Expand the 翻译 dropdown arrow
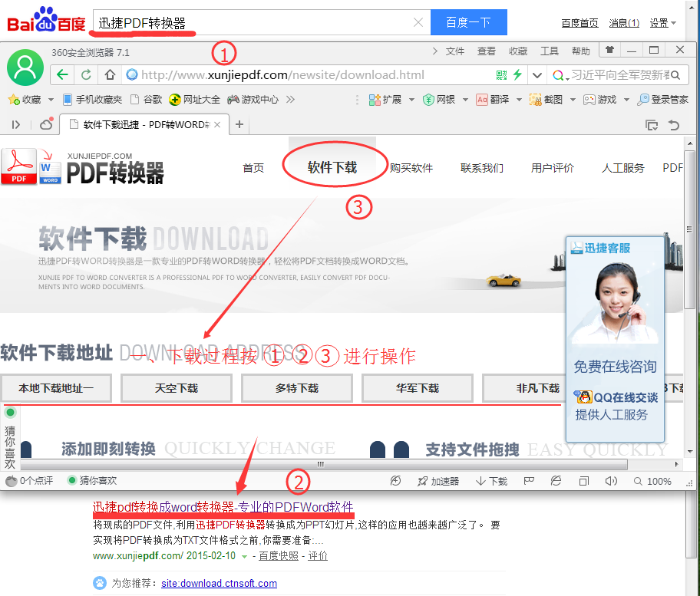Viewport: 700px width, 596px height. [x=519, y=100]
